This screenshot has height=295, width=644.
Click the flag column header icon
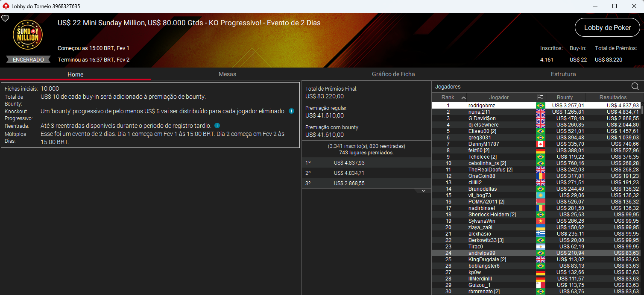540,97
